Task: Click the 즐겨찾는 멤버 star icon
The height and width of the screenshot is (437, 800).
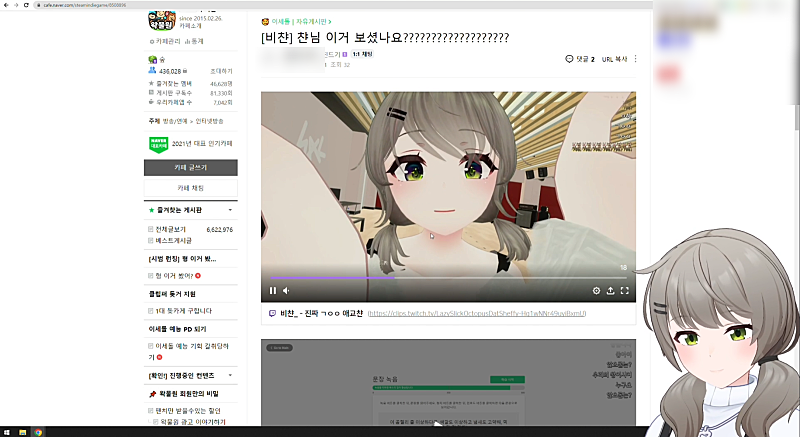Action: pos(151,83)
